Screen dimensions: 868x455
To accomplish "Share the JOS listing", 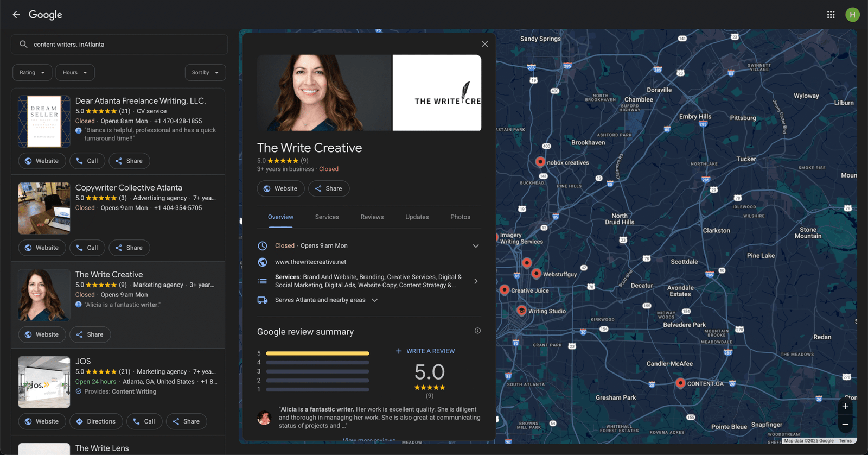I will click(186, 421).
